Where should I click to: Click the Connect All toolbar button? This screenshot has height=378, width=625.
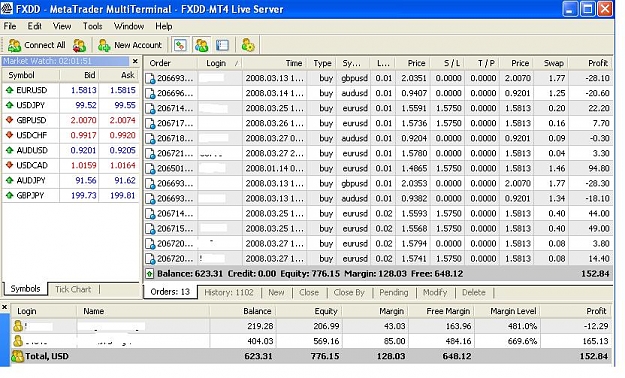(x=36, y=45)
